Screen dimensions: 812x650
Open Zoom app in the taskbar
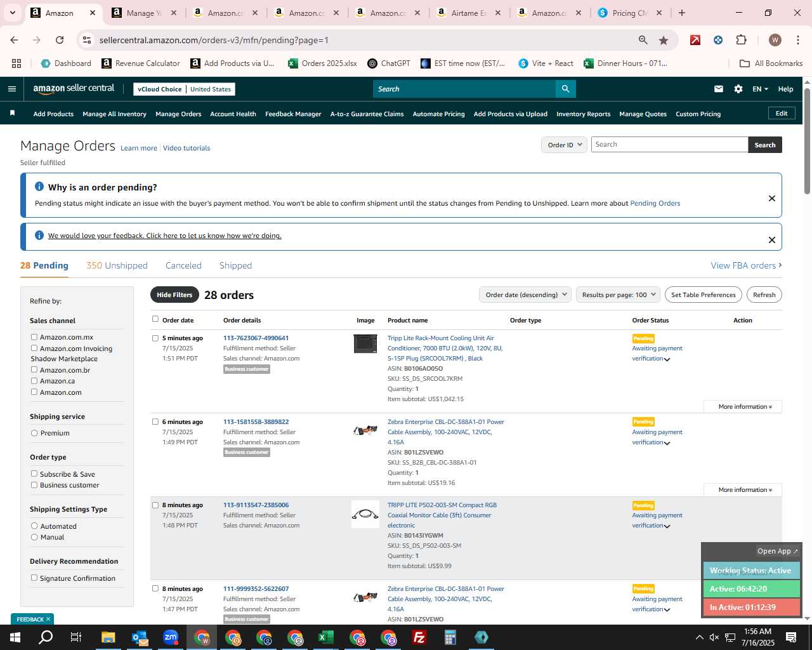[x=171, y=637]
